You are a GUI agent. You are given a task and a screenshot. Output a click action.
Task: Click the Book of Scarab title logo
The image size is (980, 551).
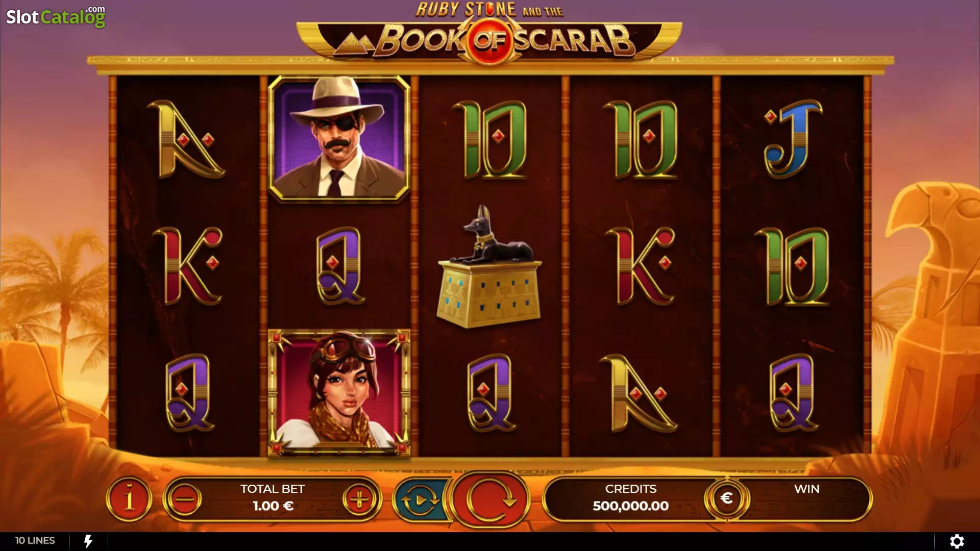coord(489,34)
